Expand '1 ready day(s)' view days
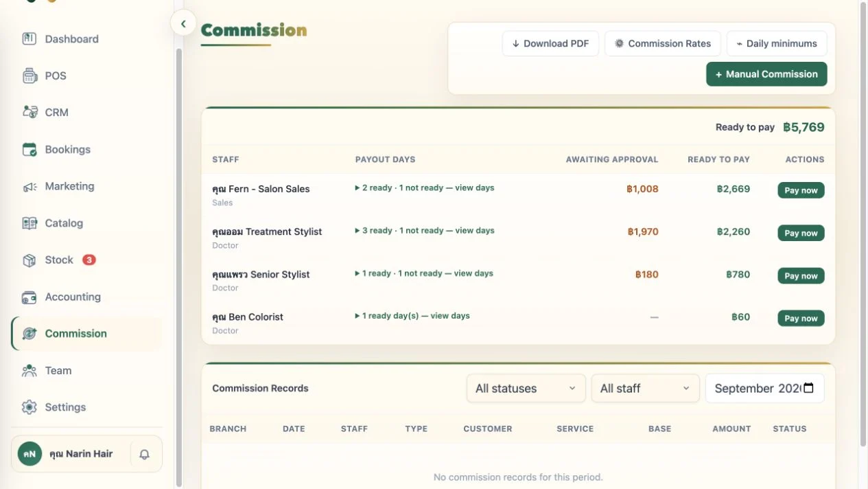 point(412,316)
